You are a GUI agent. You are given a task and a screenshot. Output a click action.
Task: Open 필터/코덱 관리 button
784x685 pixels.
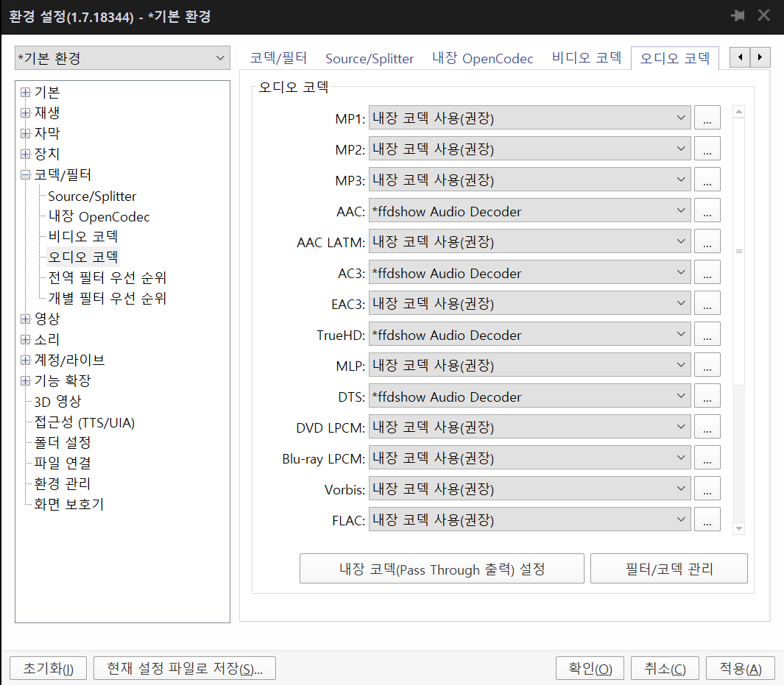point(669,569)
